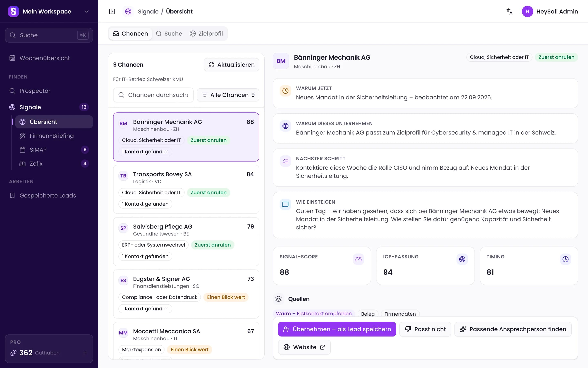Open the Alle Chancen filter dropdown
The width and height of the screenshot is (588, 368).
[x=228, y=95]
